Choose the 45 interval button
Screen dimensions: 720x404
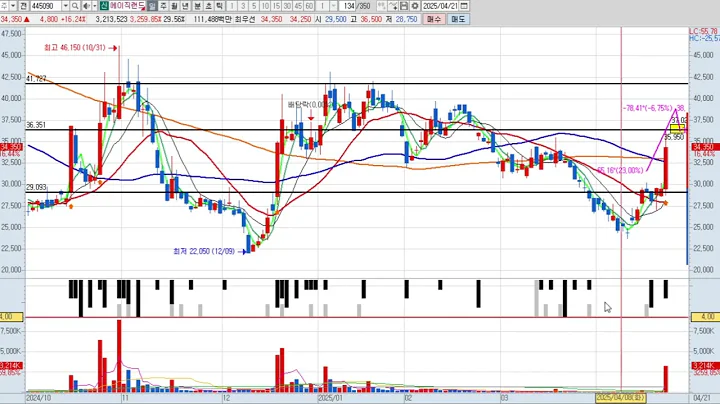298,6
